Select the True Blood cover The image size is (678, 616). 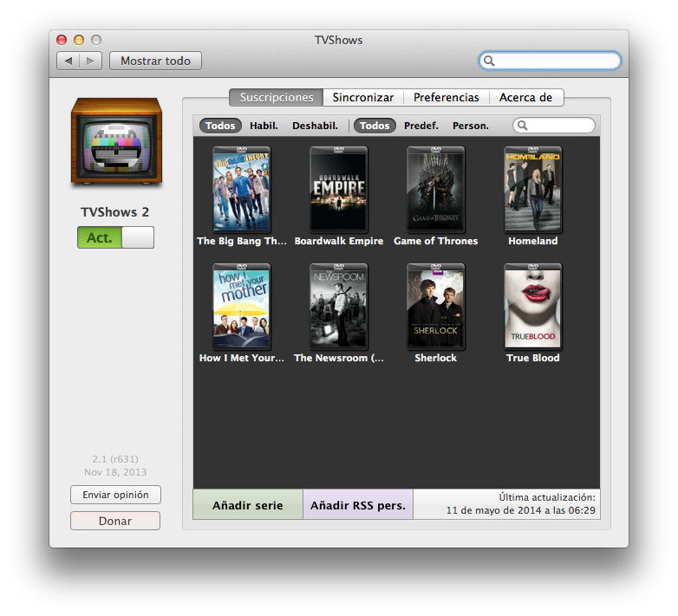pos(533,307)
